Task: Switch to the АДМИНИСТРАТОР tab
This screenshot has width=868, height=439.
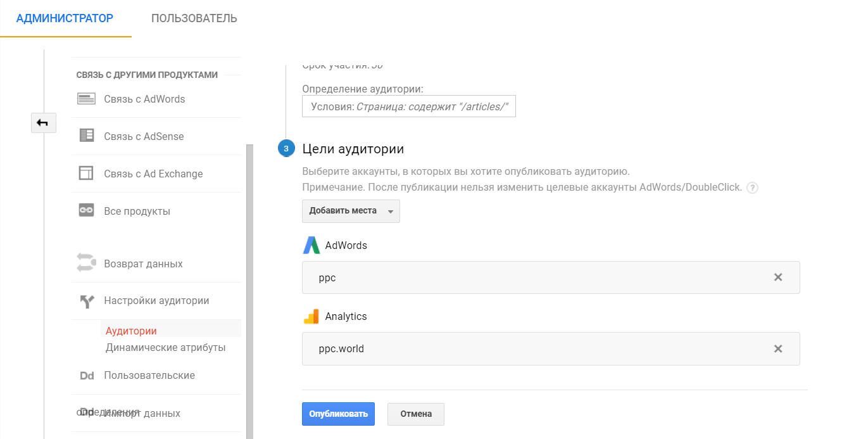Action: (x=65, y=18)
